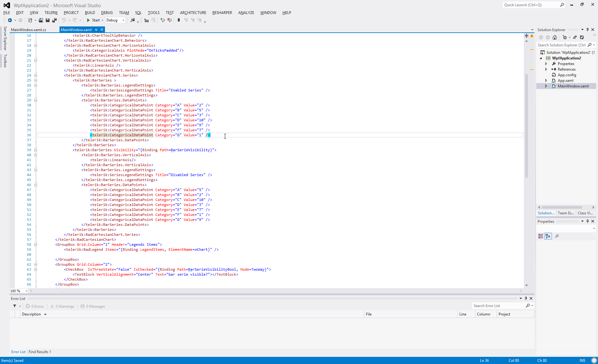Click the Navigate Backward toolbar icon
Image resolution: width=598 pixels, height=364 pixels.
(x=10, y=20)
